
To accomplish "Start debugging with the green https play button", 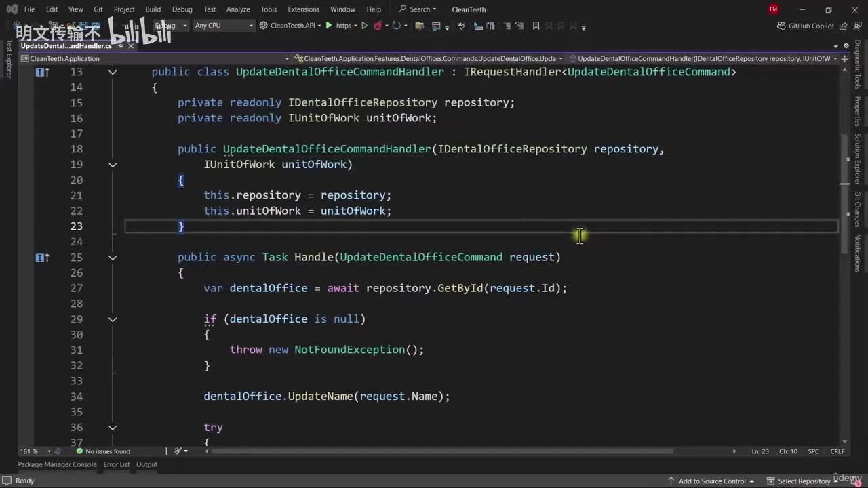I will pos(329,26).
